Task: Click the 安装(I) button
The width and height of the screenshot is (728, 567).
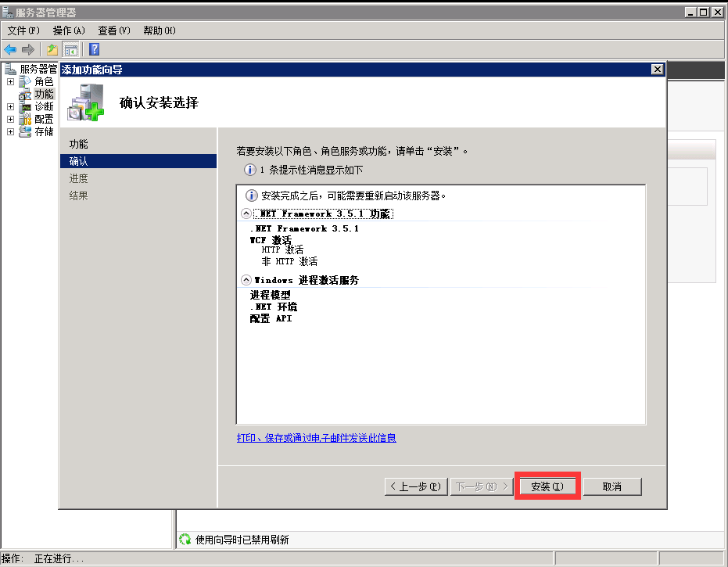Action: (x=547, y=486)
